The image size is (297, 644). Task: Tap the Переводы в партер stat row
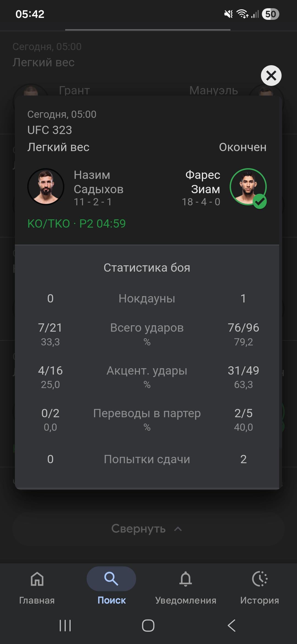[x=147, y=413]
